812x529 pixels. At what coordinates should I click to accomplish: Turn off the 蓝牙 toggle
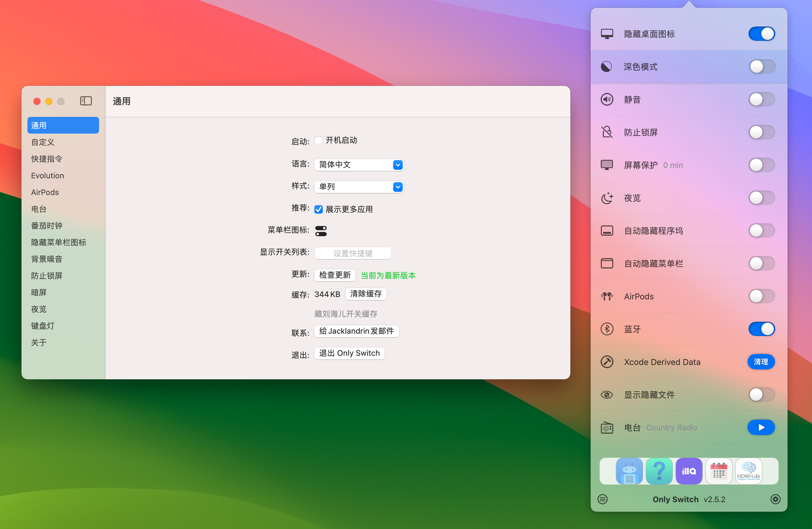pyautogui.click(x=762, y=329)
